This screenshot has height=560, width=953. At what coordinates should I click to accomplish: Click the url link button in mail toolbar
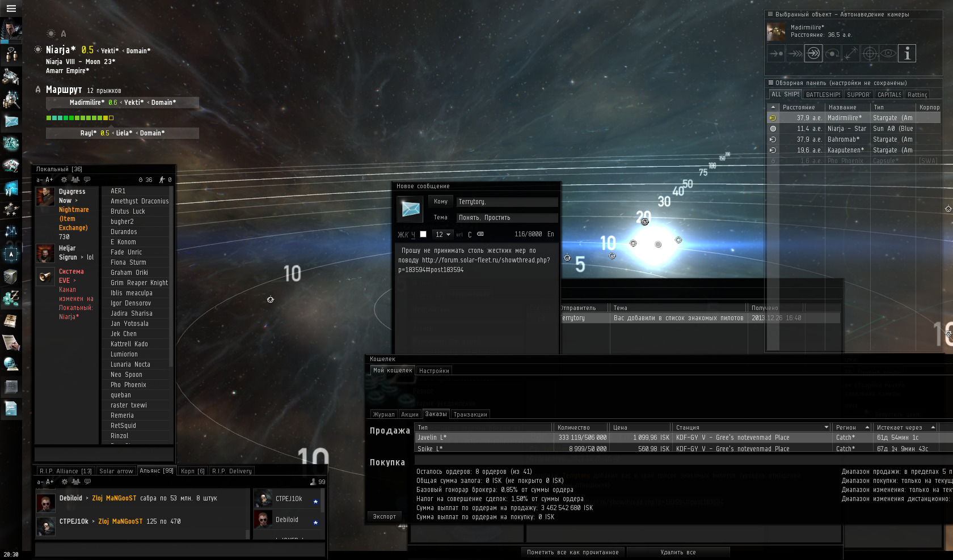click(459, 234)
